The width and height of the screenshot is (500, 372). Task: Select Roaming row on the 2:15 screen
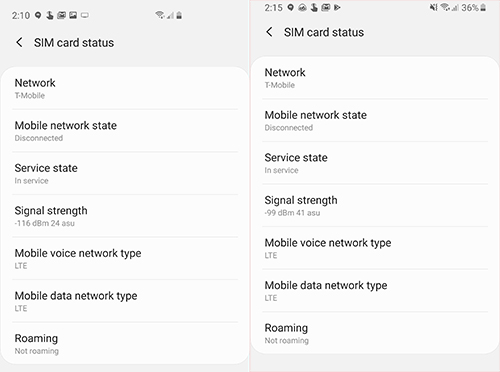[x=375, y=333]
